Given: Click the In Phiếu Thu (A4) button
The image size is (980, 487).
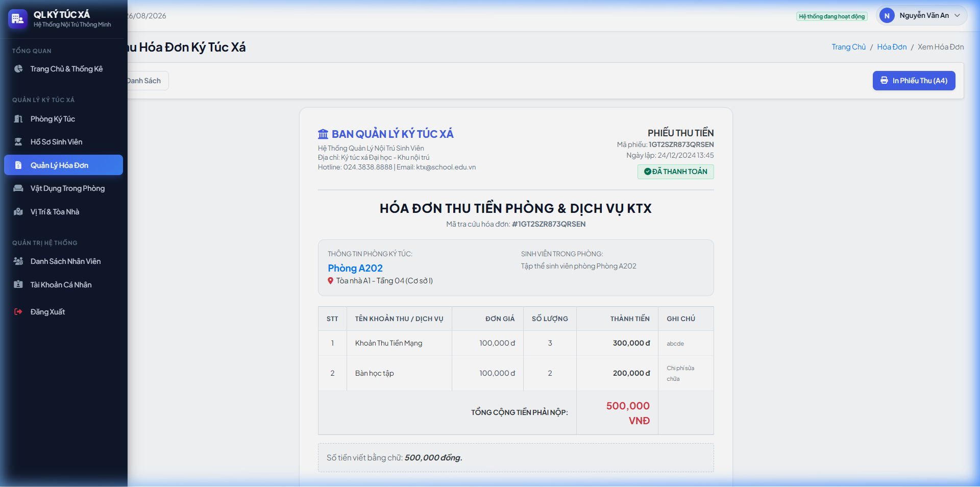Looking at the screenshot, I should [914, 81].
